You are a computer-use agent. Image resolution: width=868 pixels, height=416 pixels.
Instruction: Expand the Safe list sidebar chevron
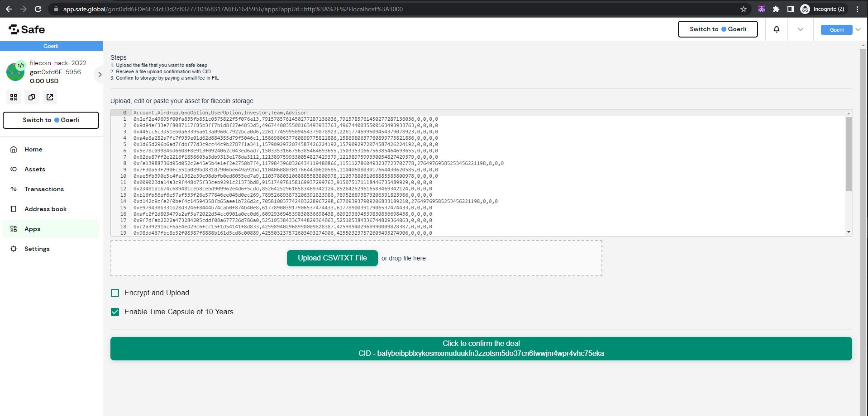[x=100, y=75]
